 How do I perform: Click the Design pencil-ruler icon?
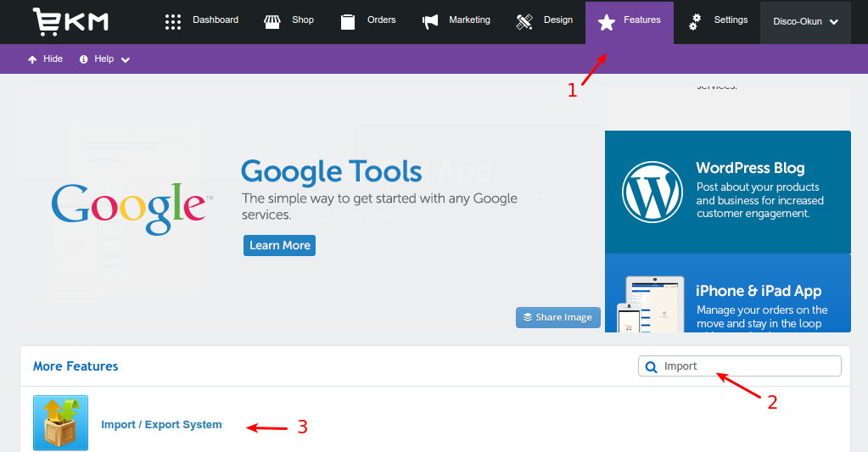pos(524,22)
